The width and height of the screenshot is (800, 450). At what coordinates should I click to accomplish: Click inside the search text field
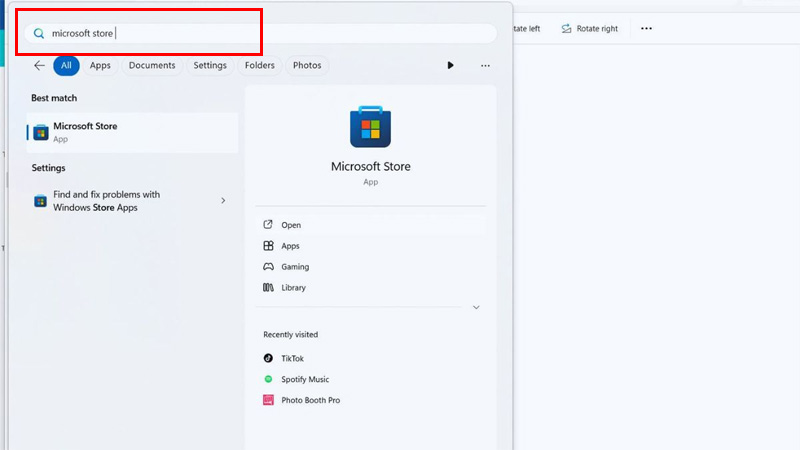300,33
